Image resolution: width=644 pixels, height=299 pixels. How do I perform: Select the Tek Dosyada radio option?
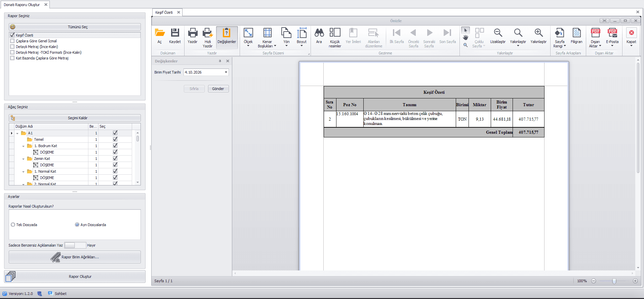coord(13,225)
